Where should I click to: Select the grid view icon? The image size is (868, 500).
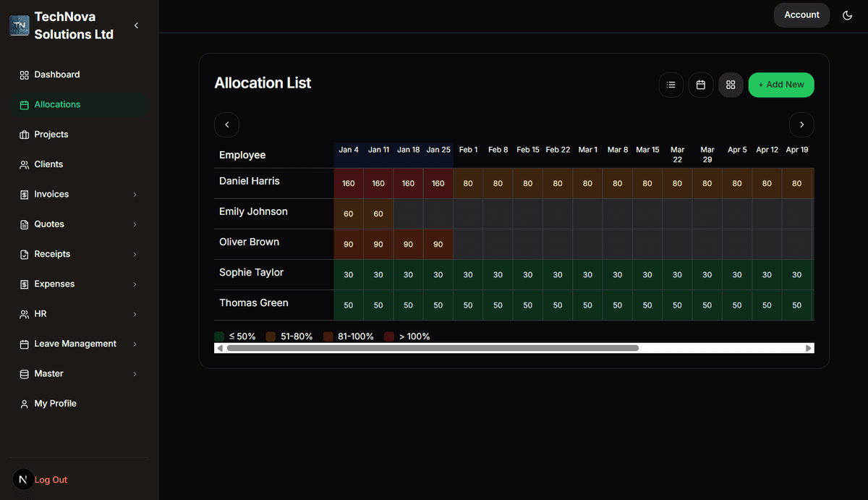point(731,85)
